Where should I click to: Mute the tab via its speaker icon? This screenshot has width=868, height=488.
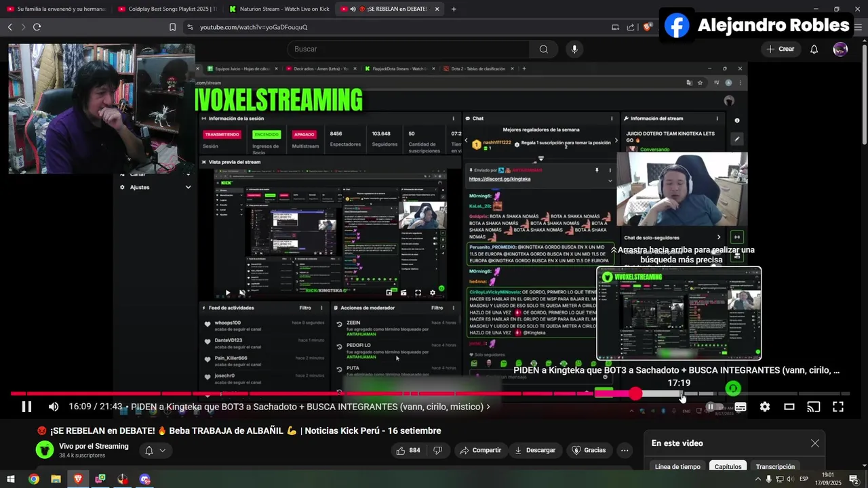[353, 9]
